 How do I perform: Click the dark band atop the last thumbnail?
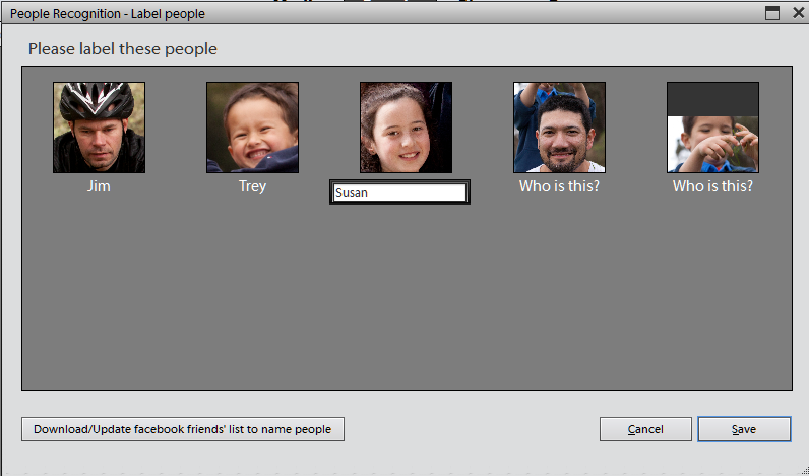pyautogui.click(x=713, y=98)
